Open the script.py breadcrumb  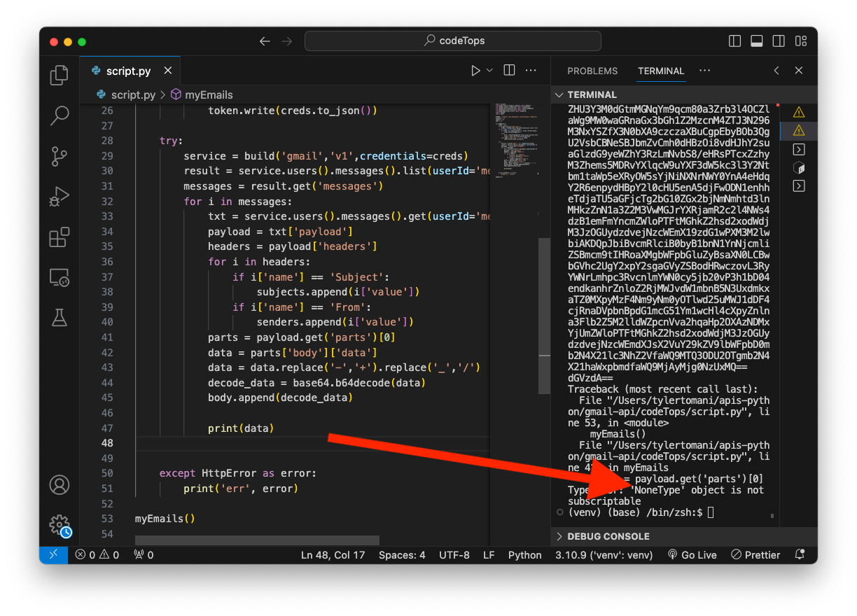click(x=126, y=94)
